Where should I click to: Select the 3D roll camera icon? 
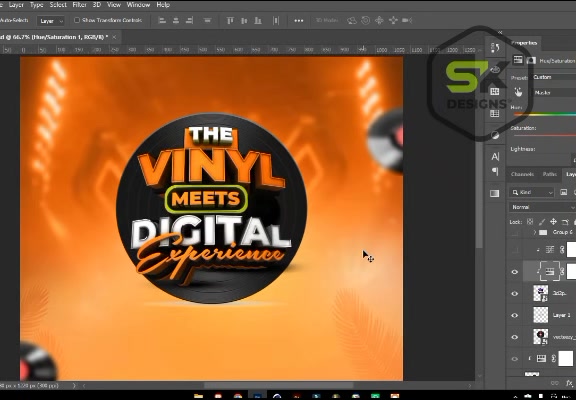tap(366, 21)
